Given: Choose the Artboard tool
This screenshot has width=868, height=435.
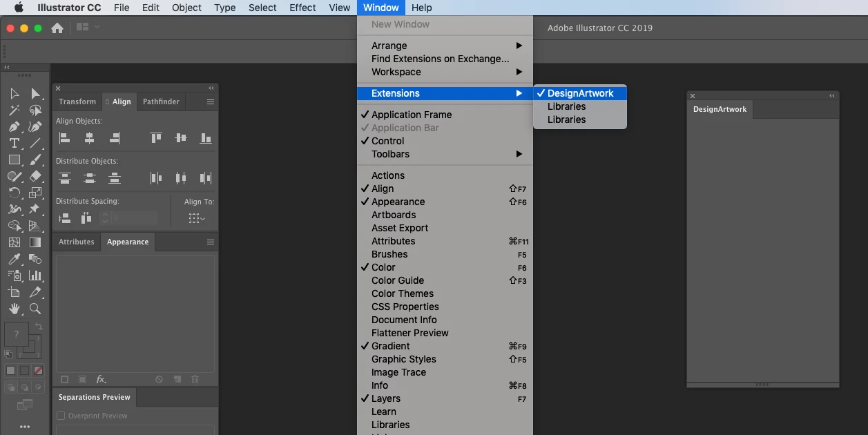Looking at the screenshot, I should pos(15,293).
